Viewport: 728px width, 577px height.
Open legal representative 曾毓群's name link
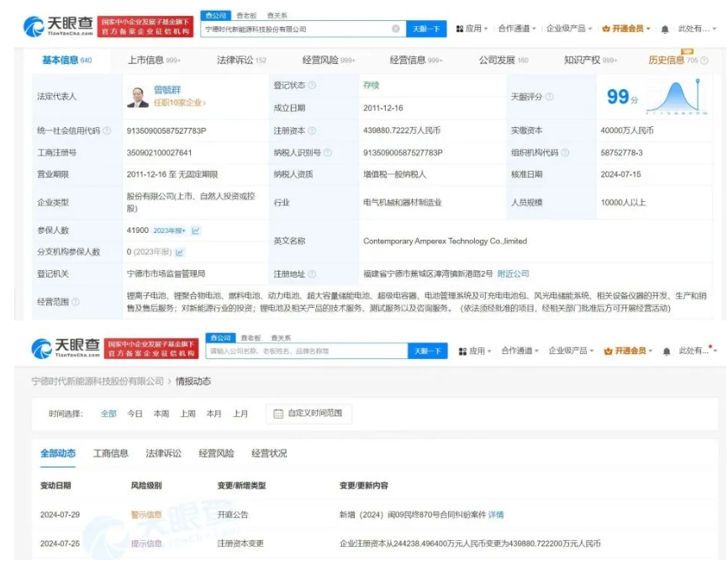point(167,90)
